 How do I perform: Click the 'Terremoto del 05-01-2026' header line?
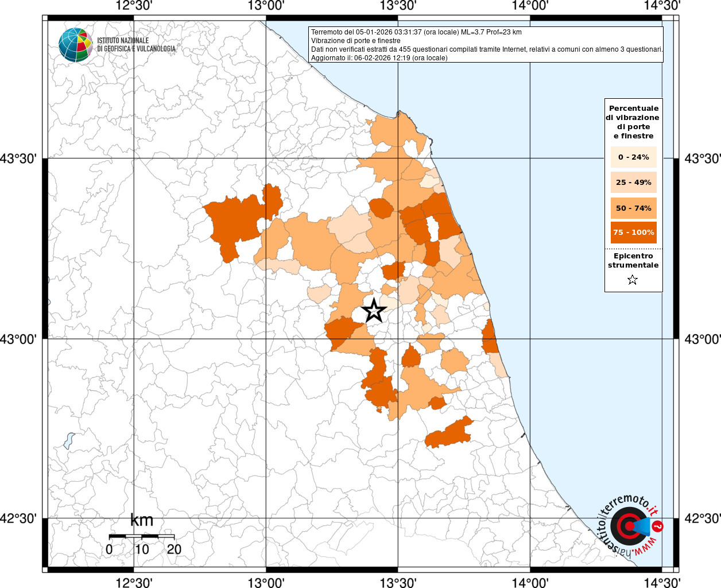416,32
